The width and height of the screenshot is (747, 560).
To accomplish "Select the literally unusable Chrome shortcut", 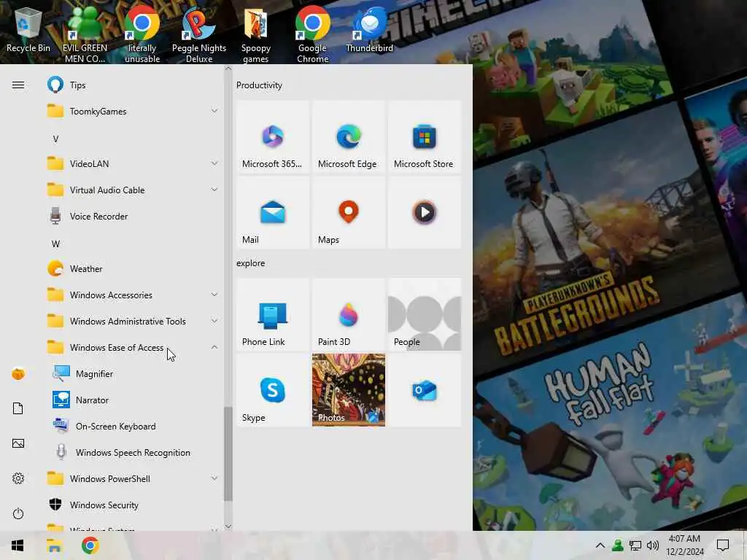I will [x=142, y=34].
